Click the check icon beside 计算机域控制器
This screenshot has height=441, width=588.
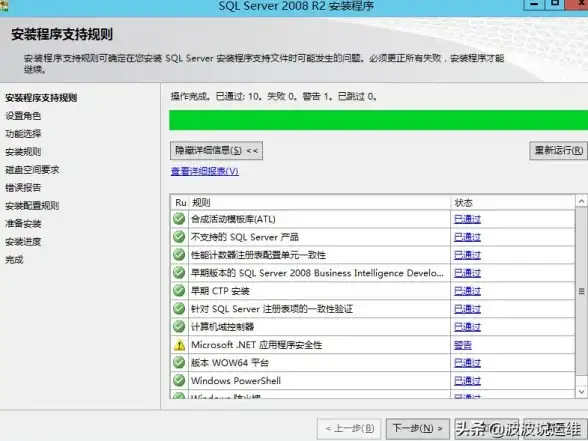click(179, 327)
